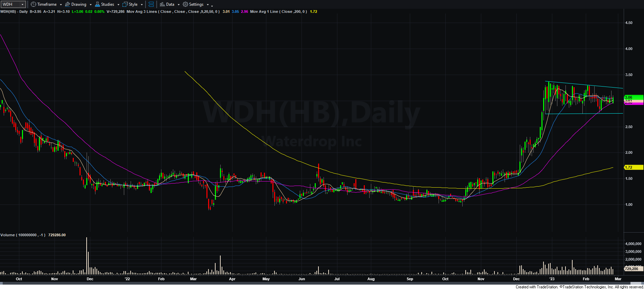Click the Studies flask icon

coord(97,4)
